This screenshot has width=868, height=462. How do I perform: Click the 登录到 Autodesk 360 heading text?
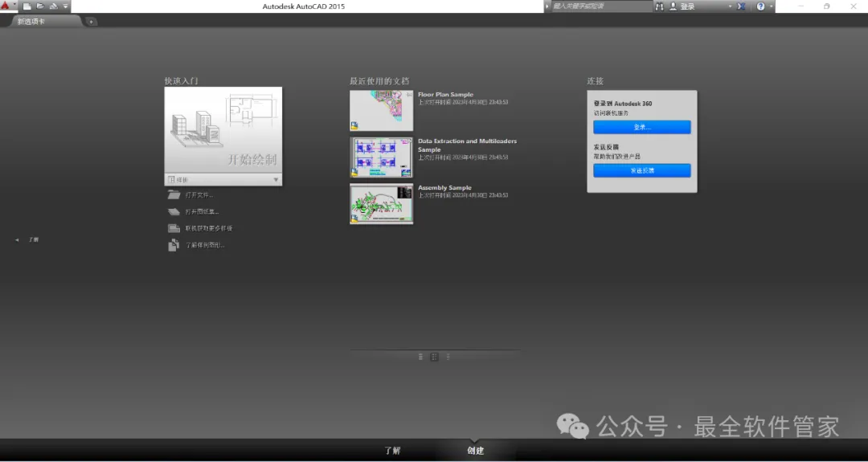623,104
